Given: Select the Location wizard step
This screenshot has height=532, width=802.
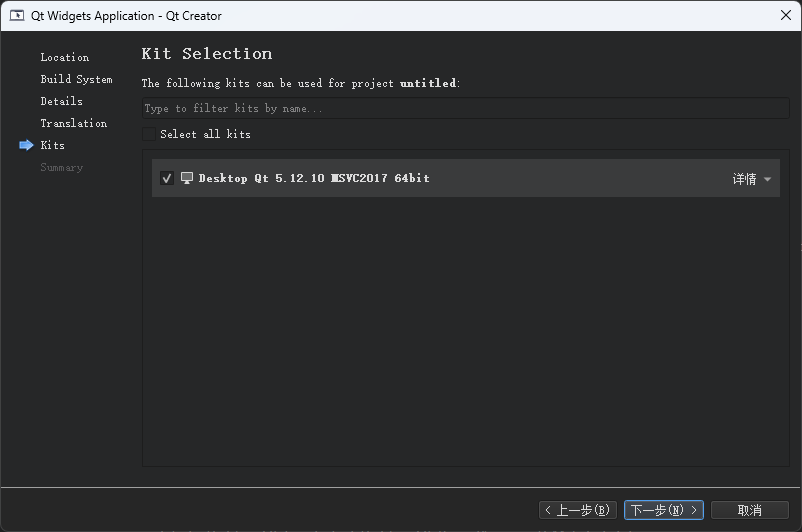Looking at the screenshot, I should click(64, 57).
